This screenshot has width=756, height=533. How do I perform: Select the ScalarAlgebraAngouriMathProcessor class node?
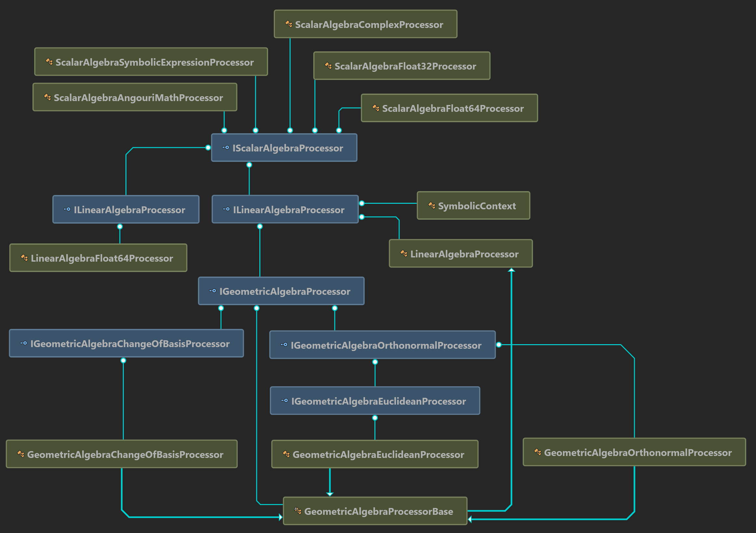(x=135, y=97)
